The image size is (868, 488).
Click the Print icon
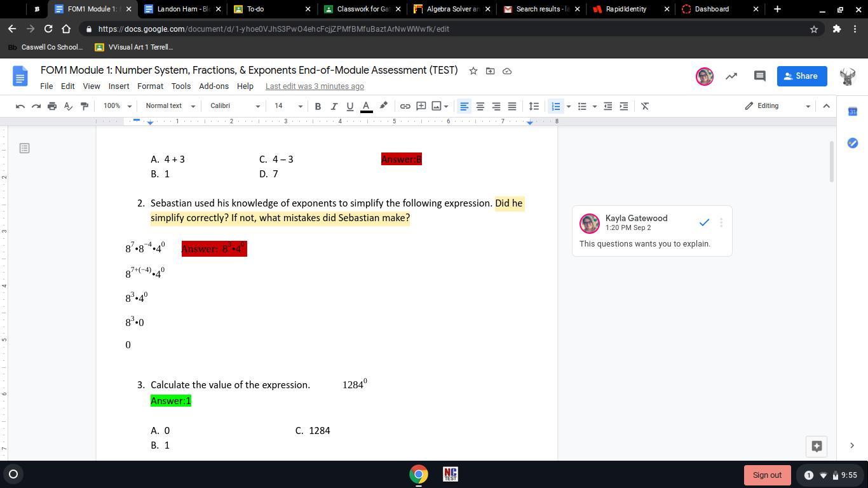(52, 106)
